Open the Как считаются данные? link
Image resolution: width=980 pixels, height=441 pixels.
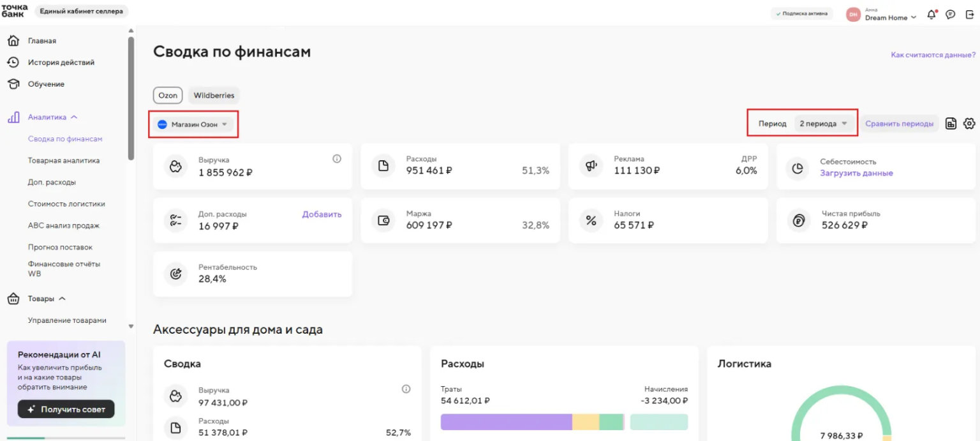(933, 55)
